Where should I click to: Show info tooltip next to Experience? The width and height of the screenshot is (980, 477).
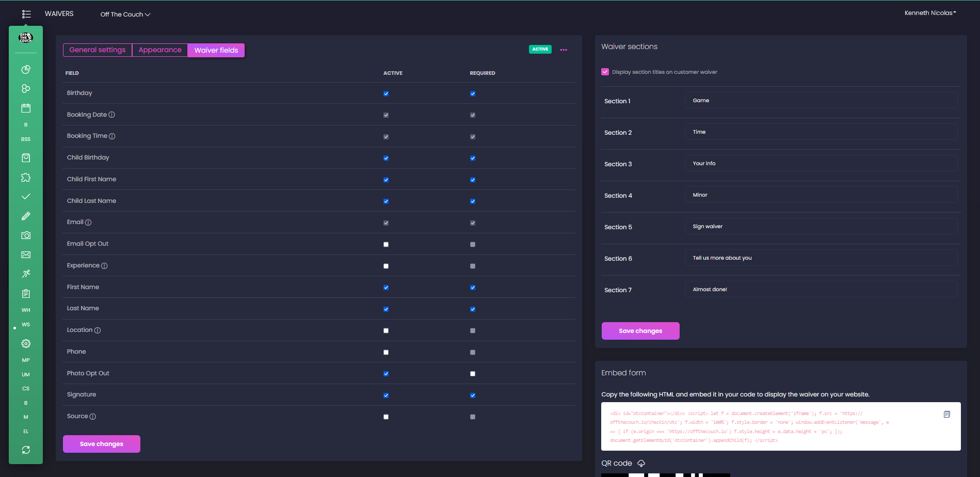pyautogui.click(x=104, y=266)
